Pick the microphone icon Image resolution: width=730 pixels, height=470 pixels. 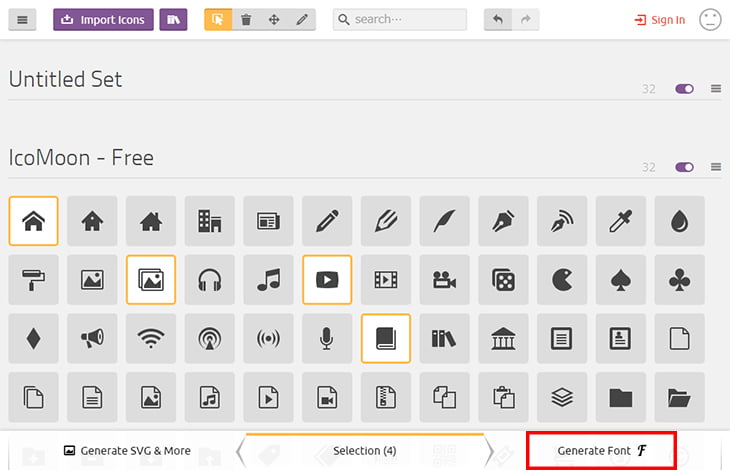pos(327,339)
